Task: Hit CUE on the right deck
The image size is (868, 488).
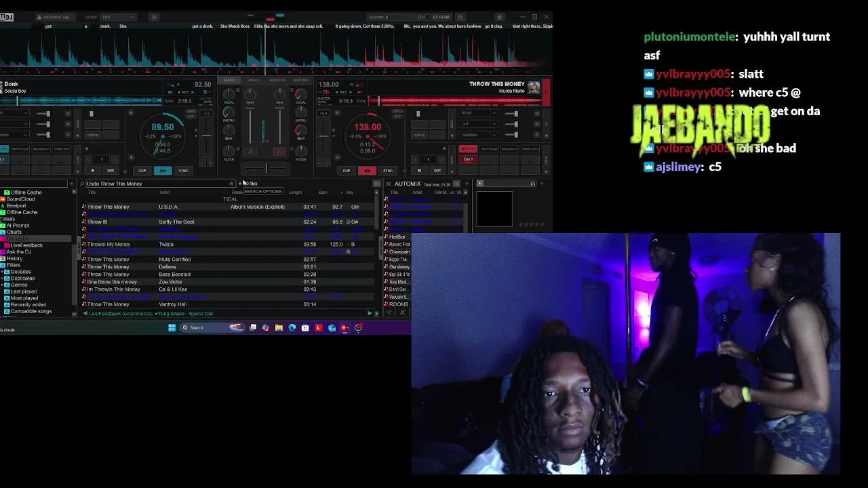Action: 347,171
